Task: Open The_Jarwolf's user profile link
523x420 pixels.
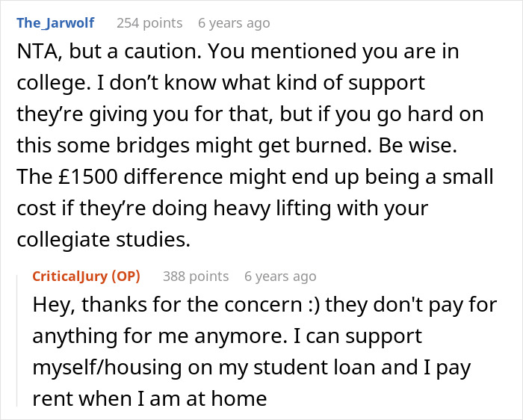Action: pos(55,22)
